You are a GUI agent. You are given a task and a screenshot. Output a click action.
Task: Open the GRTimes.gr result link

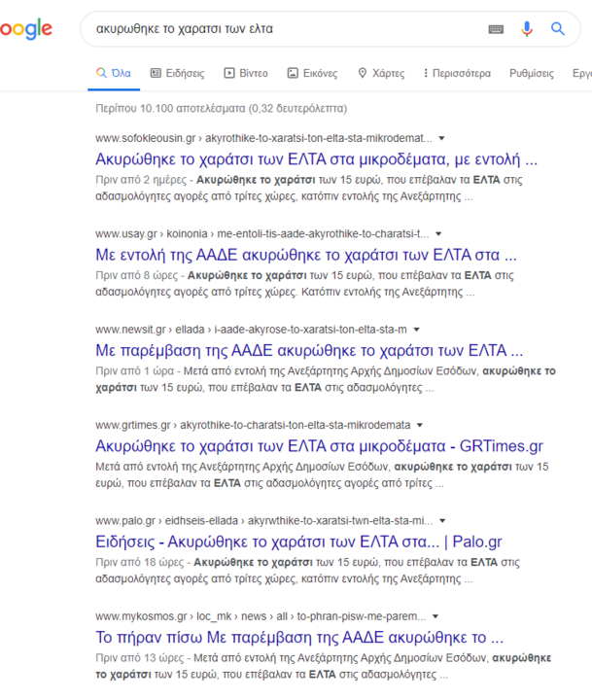click(x=319, y=446)
